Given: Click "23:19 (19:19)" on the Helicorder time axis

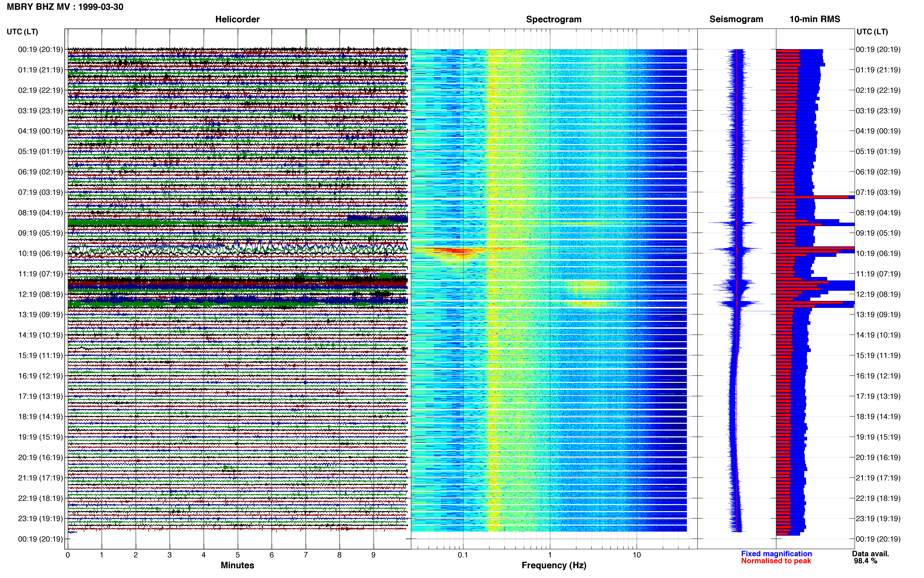Looking at the screenshot, I should (x=40, y=519).
